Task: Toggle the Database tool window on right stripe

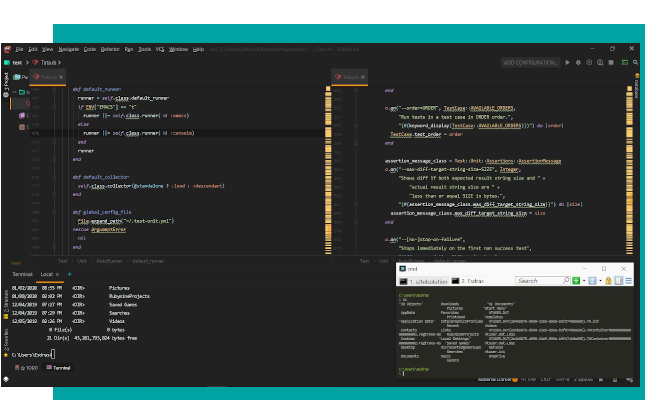Action: (x=637, y=88)
